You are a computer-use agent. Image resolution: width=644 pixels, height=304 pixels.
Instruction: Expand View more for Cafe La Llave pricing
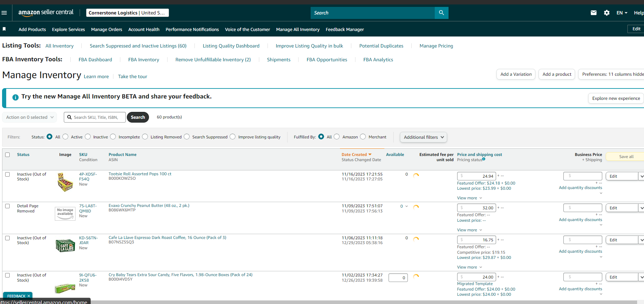(470, 267)
